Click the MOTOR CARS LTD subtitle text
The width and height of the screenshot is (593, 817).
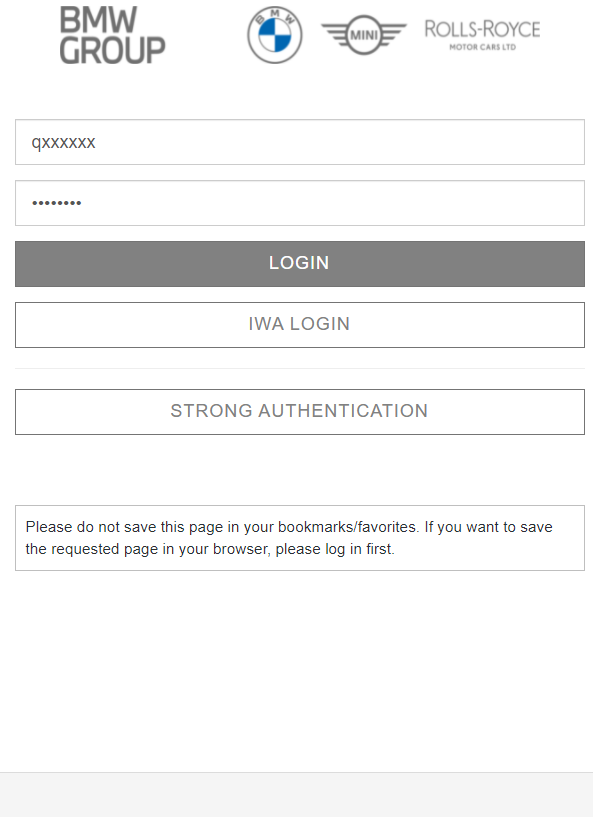[x=483, y=47]
